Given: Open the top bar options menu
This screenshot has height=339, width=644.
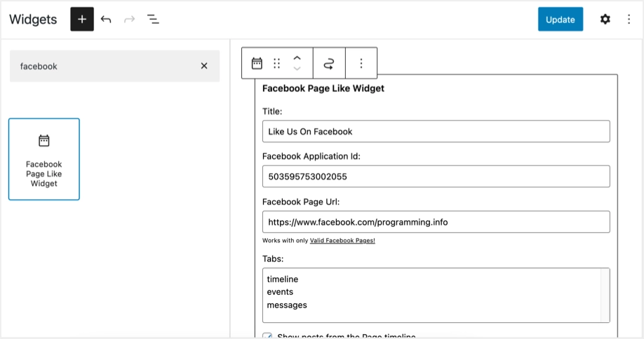Looking at the screenshot, I should [x=629, y=20].
